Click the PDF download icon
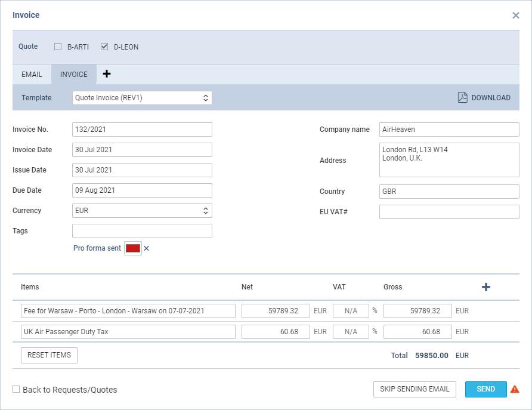The image size is (532, 410). (x=462, y=97)
